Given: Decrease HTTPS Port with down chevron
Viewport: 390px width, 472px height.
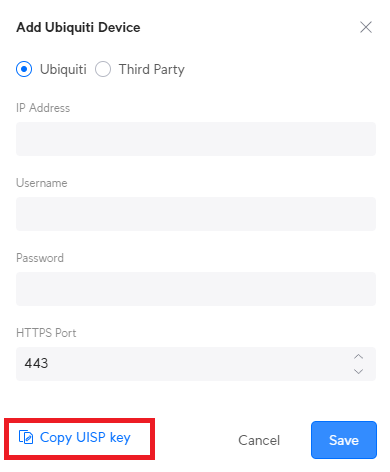Looking at the screenshot, I should click(358, 371).
